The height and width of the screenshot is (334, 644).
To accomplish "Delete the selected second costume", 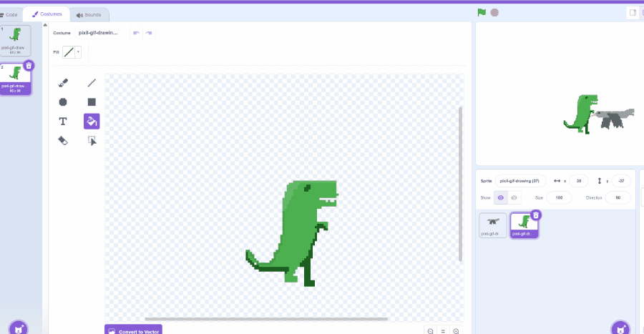I will [29, 66].
